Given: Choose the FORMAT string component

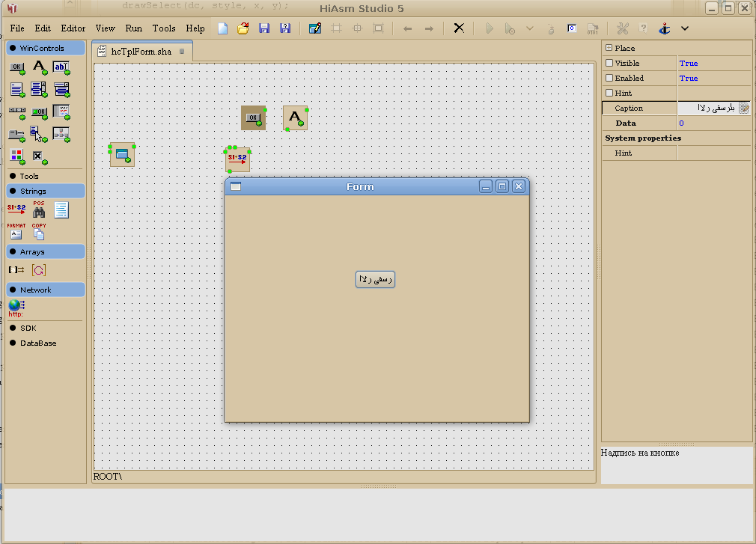Looking at the screenshot, I should tap(16, 232).
